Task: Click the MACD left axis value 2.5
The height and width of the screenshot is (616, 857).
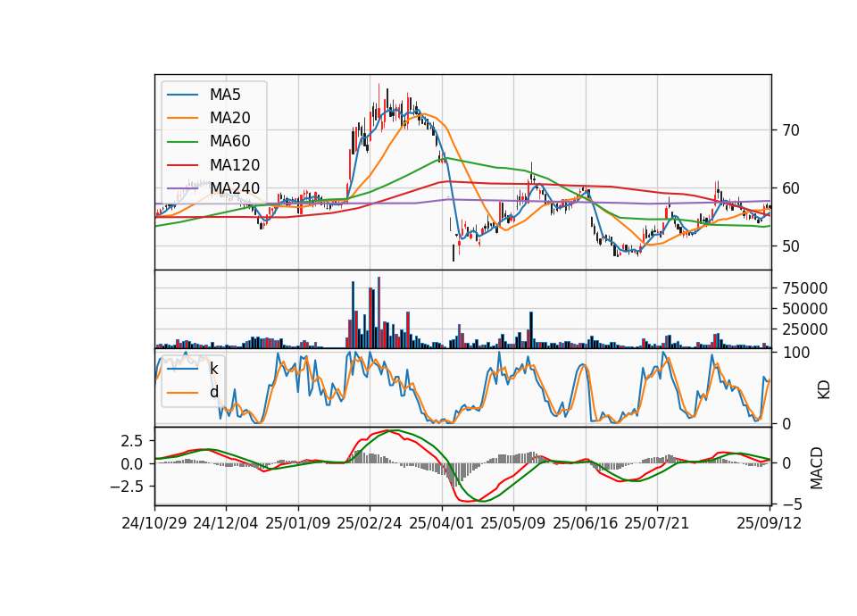Action: coord(132,441)
